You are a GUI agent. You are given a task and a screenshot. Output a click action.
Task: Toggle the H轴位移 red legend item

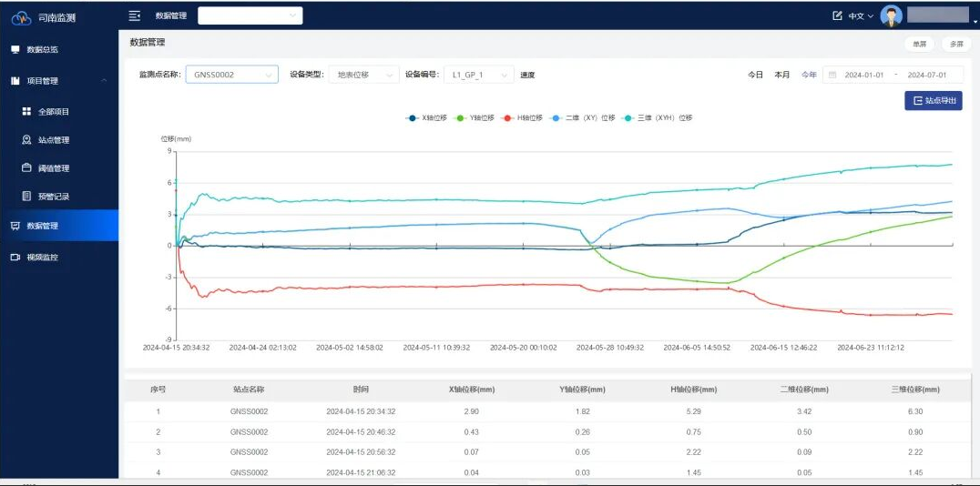522,118
